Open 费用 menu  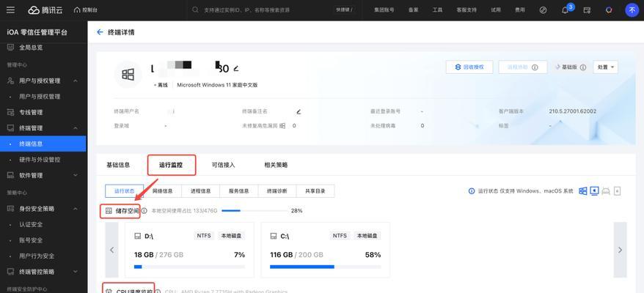[x=520, y=10]
